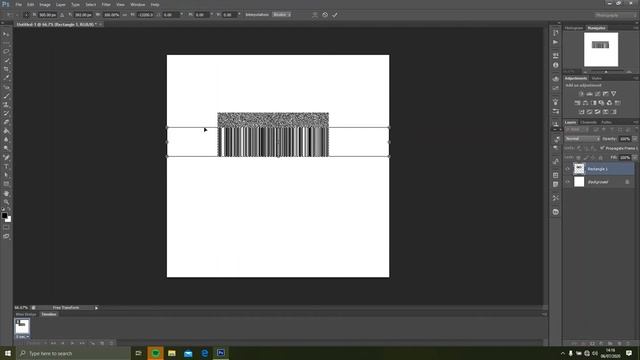
Task: Select the Lasso tool
Action: pyautogui.click(x=6, y=52)
